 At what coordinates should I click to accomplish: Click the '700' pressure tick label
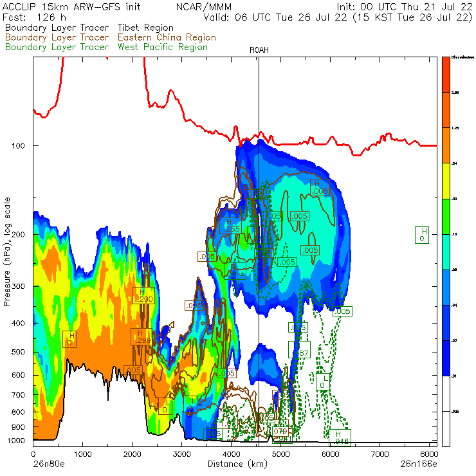point(18,395)
